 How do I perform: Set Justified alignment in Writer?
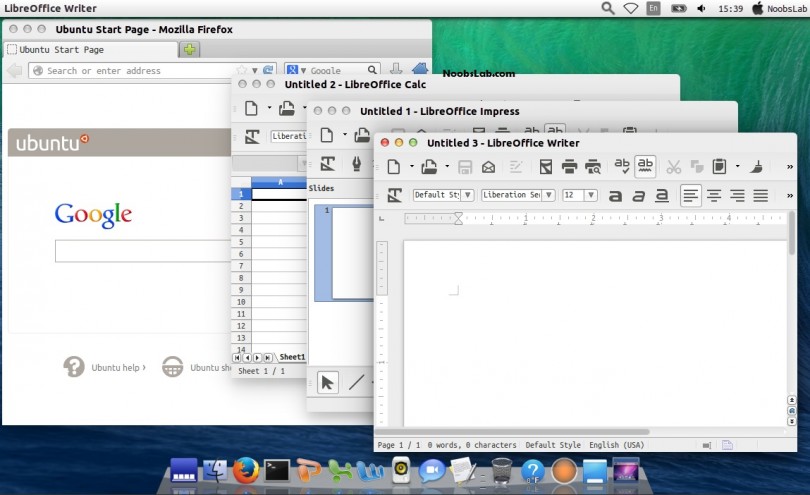760,196
